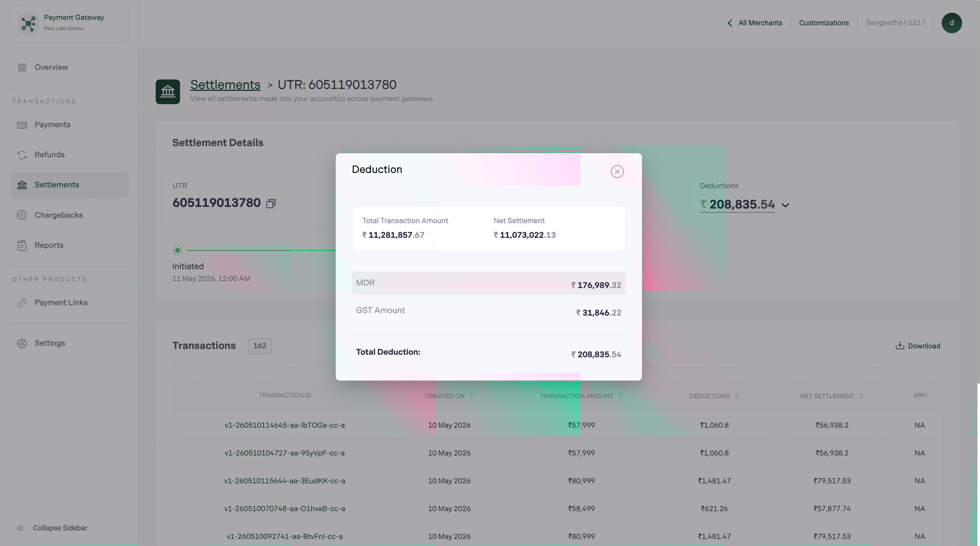The height and width of the screenshot is (546, 980).
Task: Click the Reports document icon
Action: tap(22, 245)
